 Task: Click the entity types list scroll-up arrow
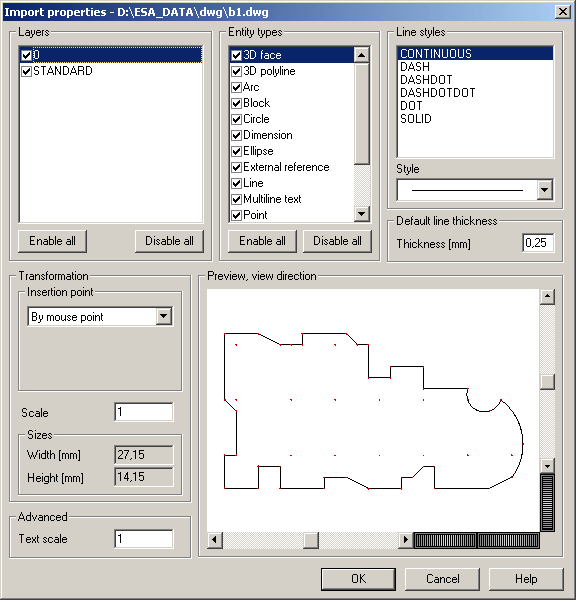click(361, 55)
